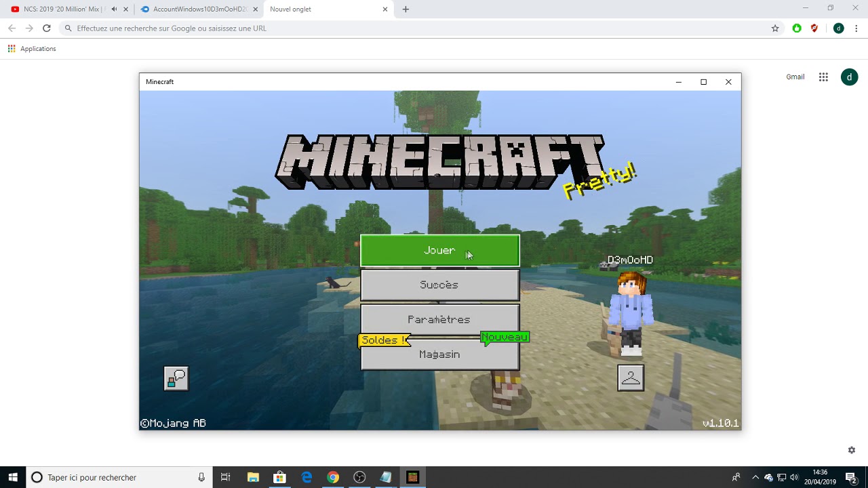This screenshot has width=868, height=488.
Task: Minimize the Minecraft window
Action: pos(678,82)
